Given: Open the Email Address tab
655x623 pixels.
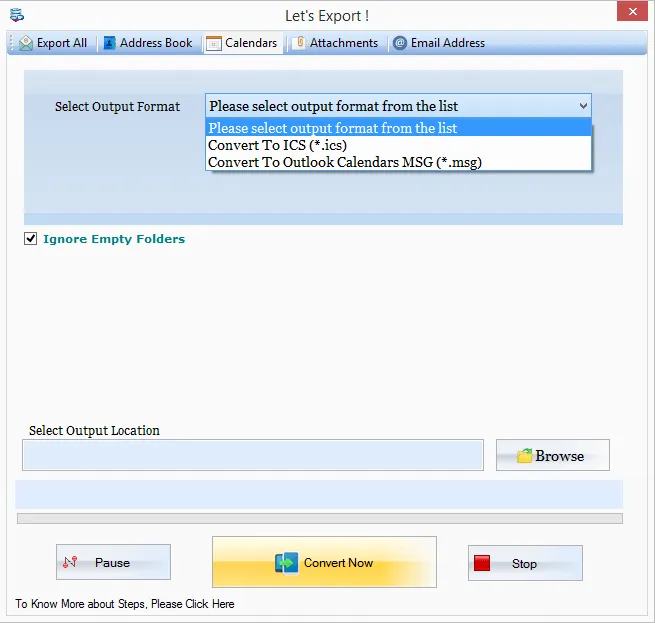Looking at the screenshot, I should click(439, 43).
